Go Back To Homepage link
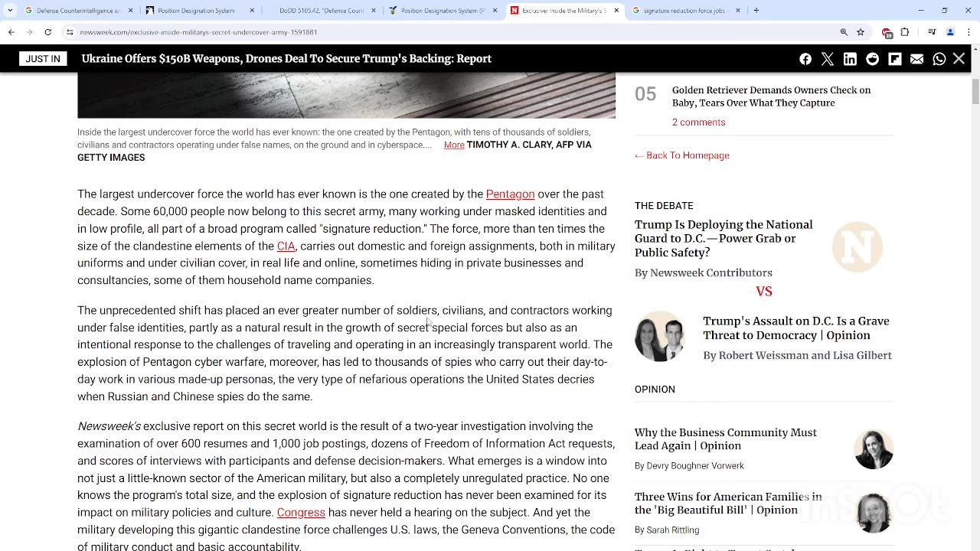 pos(681,155)
